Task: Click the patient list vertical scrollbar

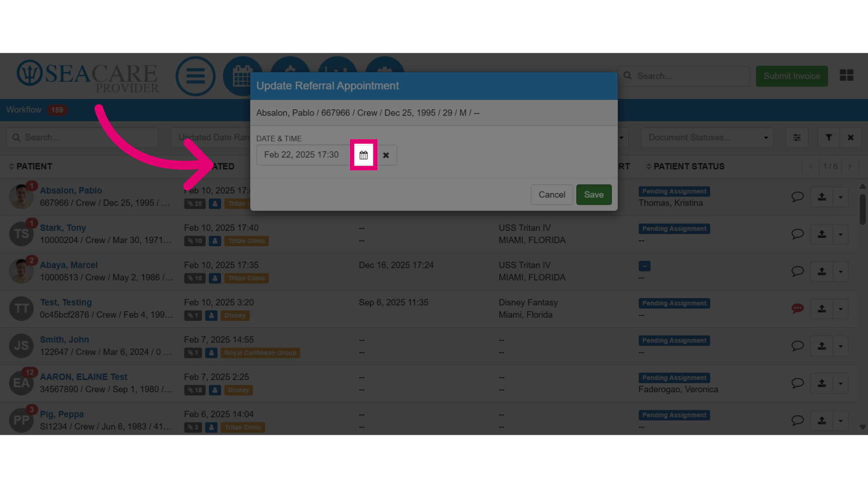Action: 863,209
